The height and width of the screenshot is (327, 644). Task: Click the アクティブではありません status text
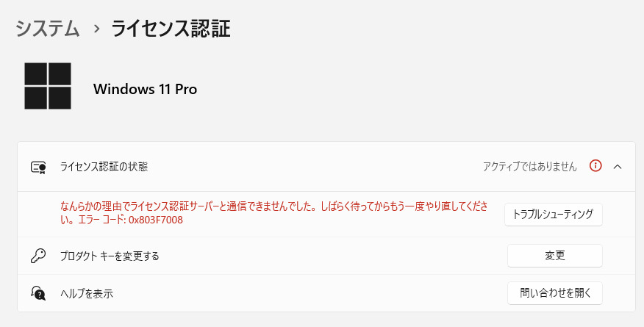pyautogui.click(x=529, y=167)
